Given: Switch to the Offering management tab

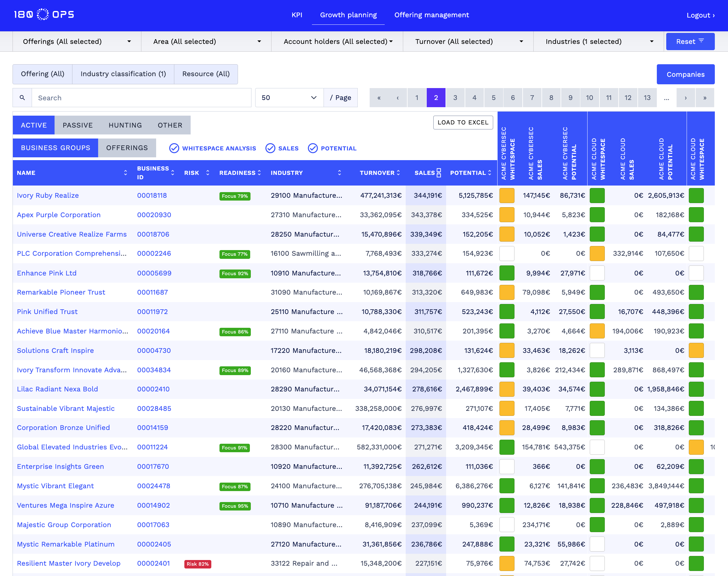Looking at the screenshot, I should [431, 15].
